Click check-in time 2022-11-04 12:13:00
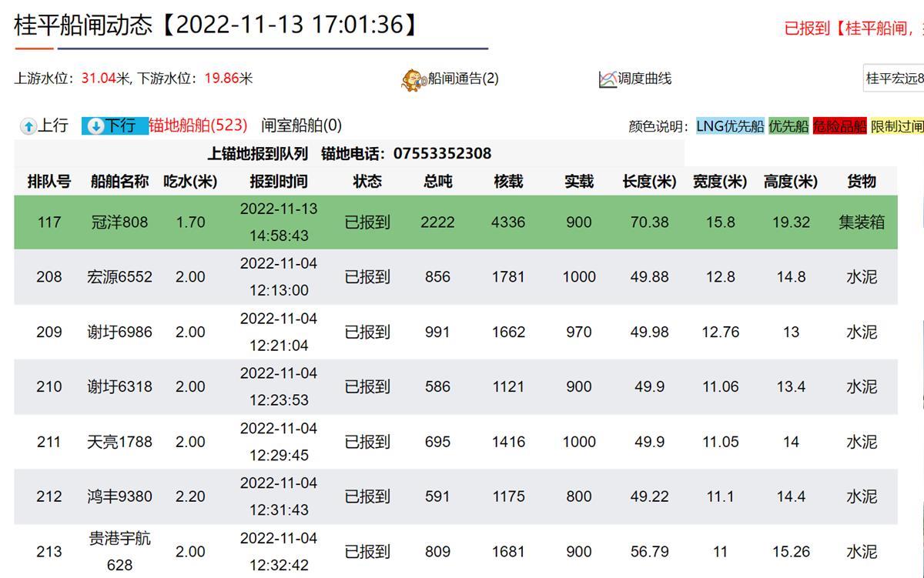 [278, 277]
